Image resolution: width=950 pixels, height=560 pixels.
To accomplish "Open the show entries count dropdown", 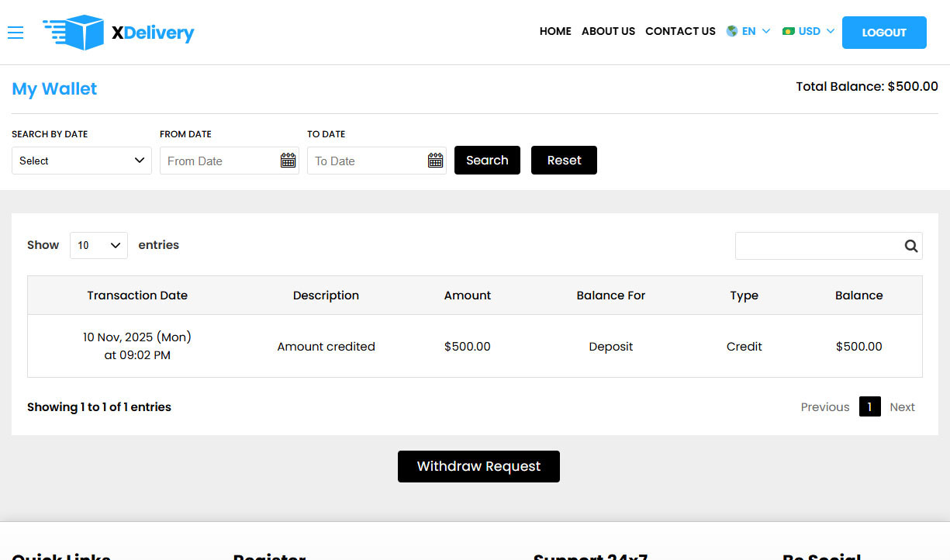I will click(98, 245).
